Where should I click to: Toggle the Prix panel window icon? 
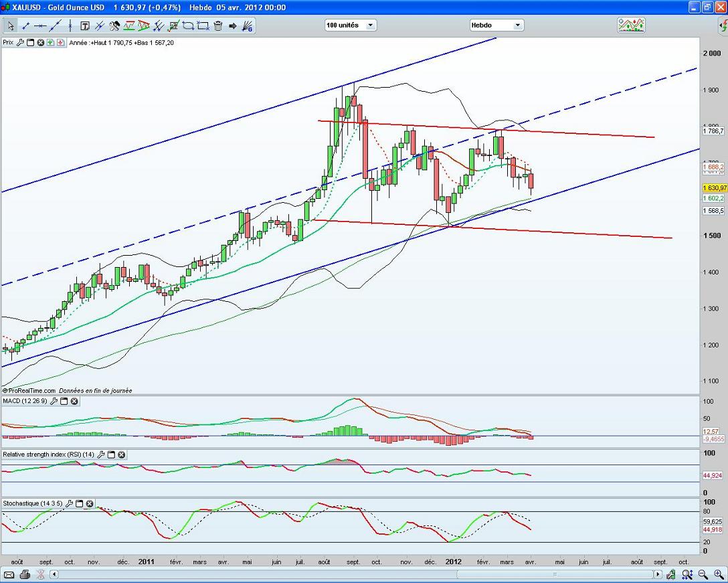[x=30, y=42]
